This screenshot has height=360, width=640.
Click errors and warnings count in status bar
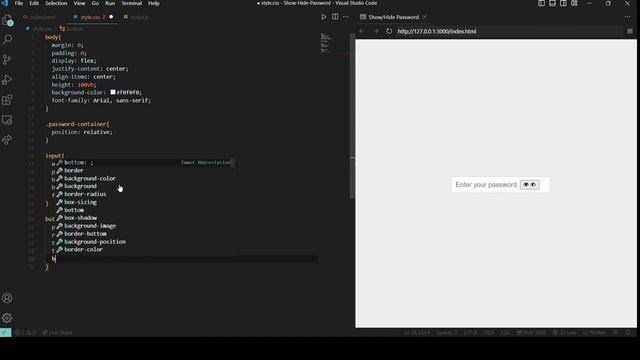coord(25,333)
